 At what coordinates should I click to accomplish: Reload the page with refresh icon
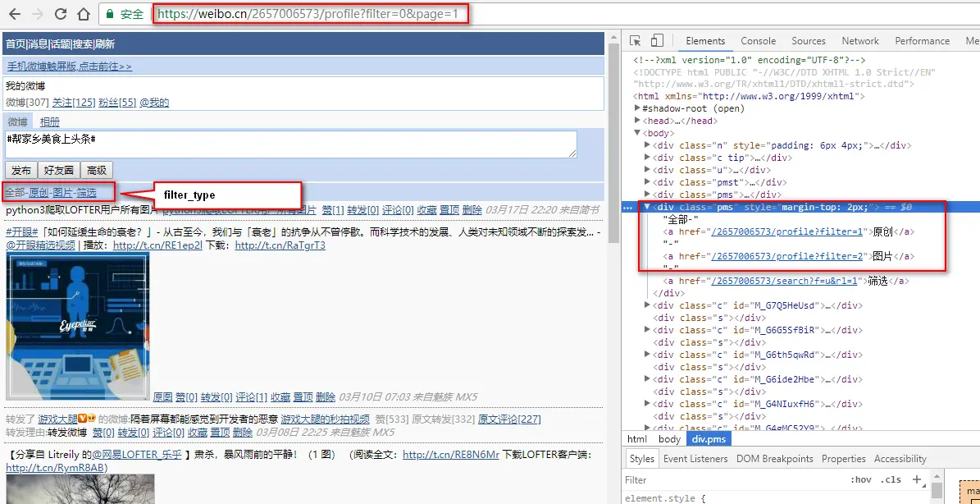tap(61, 13)
